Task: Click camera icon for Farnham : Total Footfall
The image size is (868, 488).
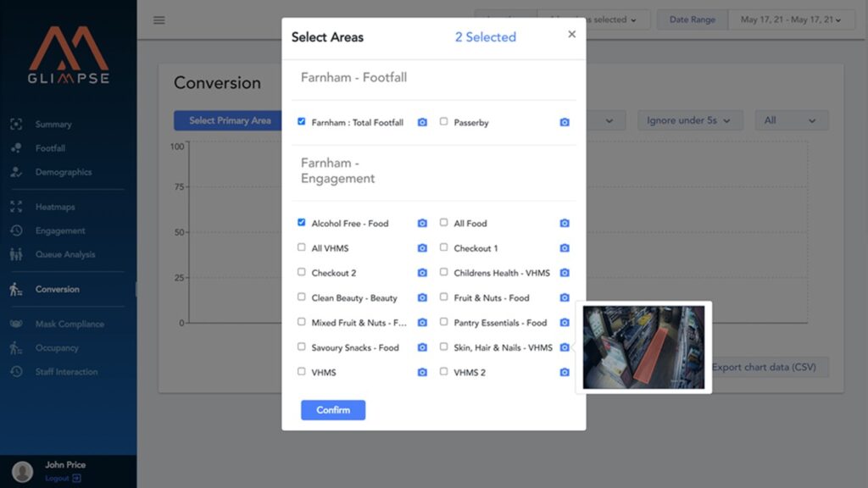Action: pyautogui.click(x=422, y=123)
